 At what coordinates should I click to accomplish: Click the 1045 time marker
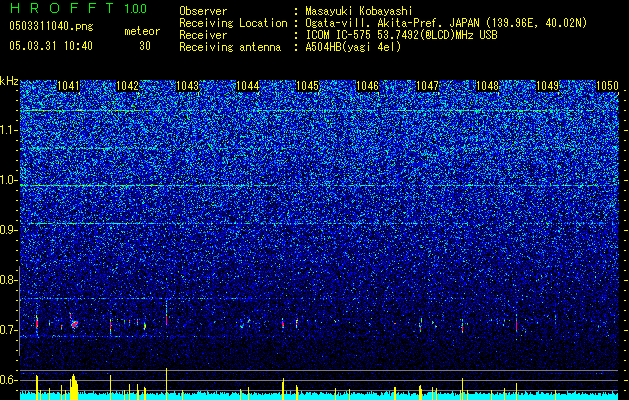tap(307, 86)
